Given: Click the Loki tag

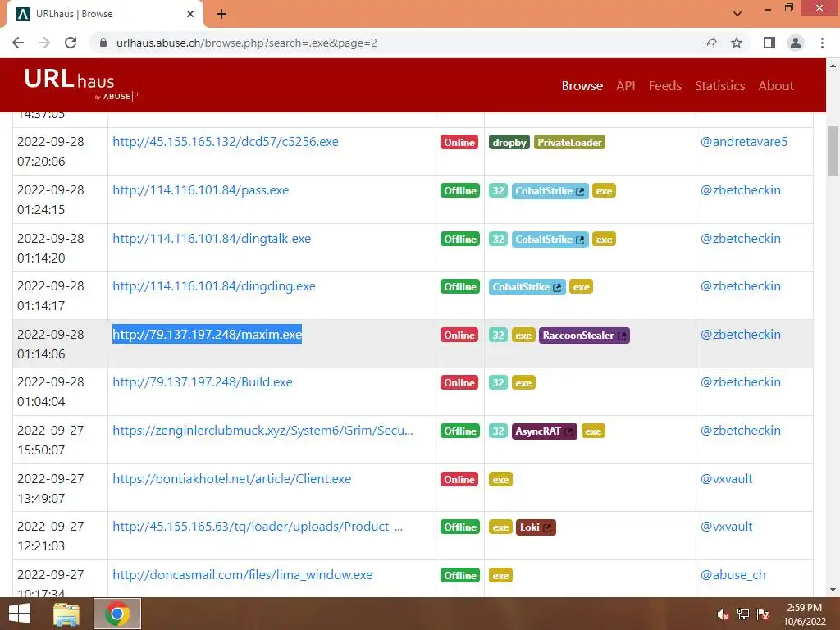Looking at the screenshot, I should pyautogui.click(x=536, y=527).
